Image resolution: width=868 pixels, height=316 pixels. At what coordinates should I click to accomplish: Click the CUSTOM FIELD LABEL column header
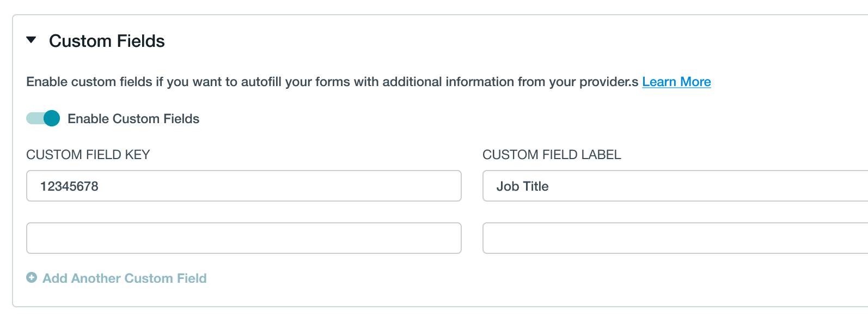[x=552, y=155]
